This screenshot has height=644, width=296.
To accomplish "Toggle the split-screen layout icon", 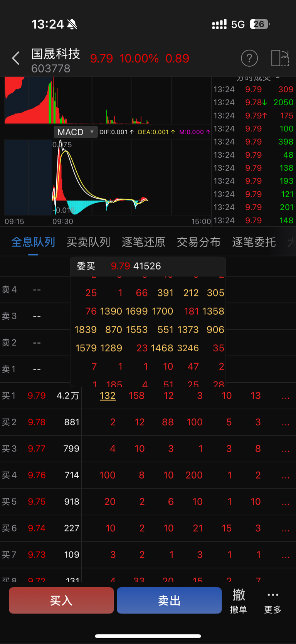I will pos(280,58).
